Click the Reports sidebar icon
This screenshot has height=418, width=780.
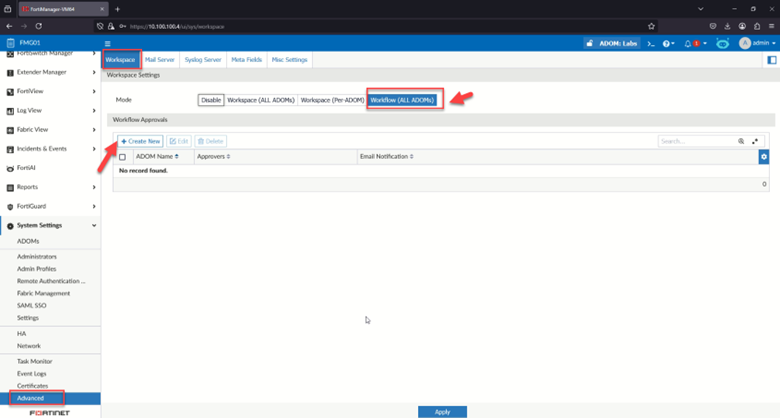coord(10,188)
